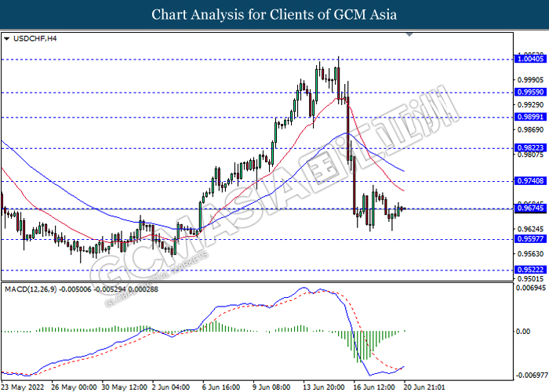Click the 2 Jun 04:00 date label

[172, 387]
